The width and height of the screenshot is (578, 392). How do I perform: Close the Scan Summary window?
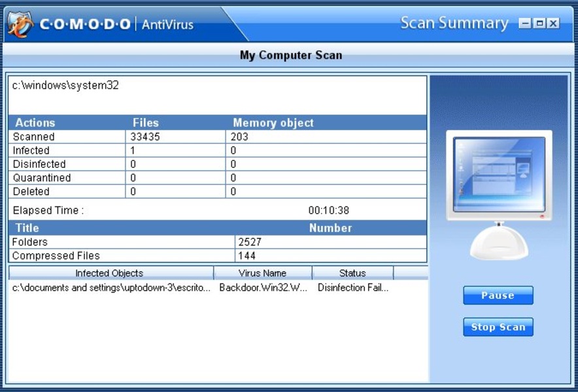tap(553, 24)
